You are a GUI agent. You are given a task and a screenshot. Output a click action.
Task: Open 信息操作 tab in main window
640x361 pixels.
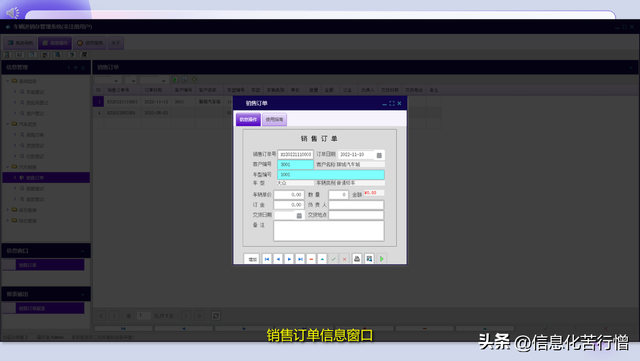click(x=55, y=43)
